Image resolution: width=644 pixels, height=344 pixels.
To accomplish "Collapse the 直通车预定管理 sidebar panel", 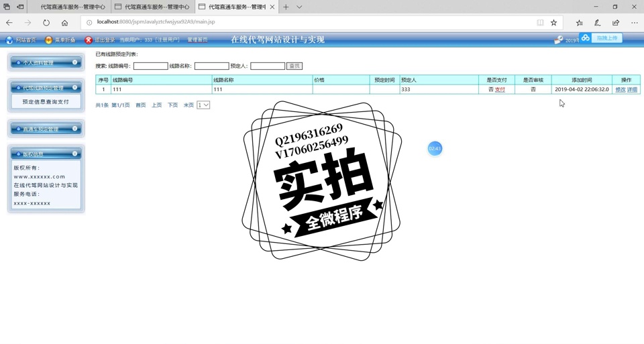I will [x=74, y=129].
